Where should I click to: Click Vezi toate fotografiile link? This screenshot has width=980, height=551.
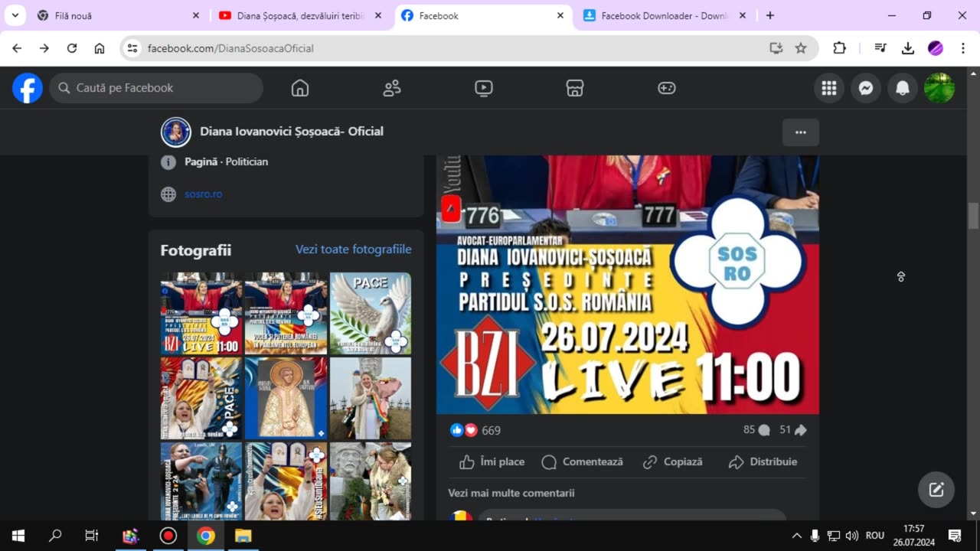(354, 249)
